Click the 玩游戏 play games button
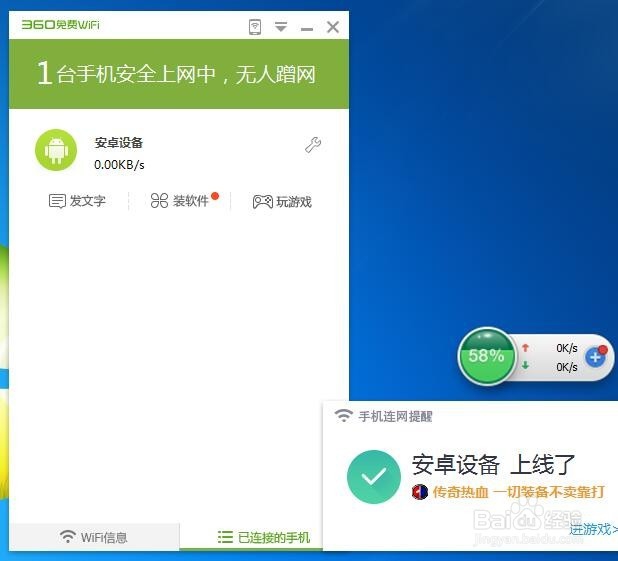 point(282,202)
